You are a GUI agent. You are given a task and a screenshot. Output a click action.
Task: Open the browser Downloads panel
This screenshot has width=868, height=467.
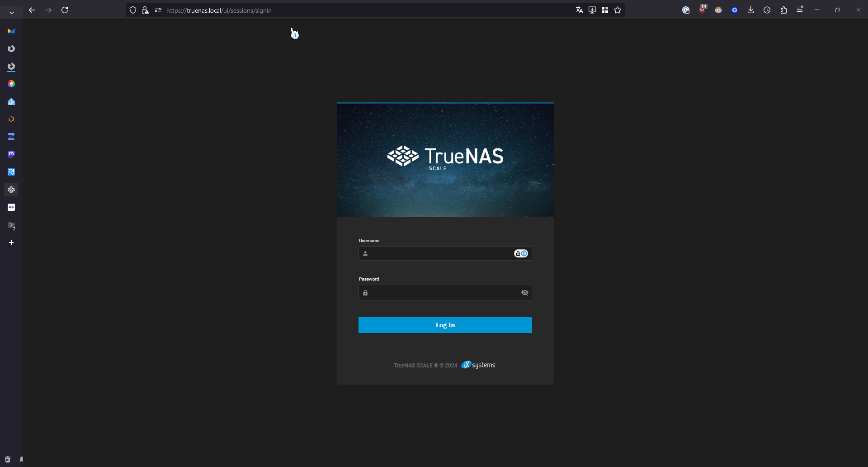pyautogui.click(x=751, y=10)
